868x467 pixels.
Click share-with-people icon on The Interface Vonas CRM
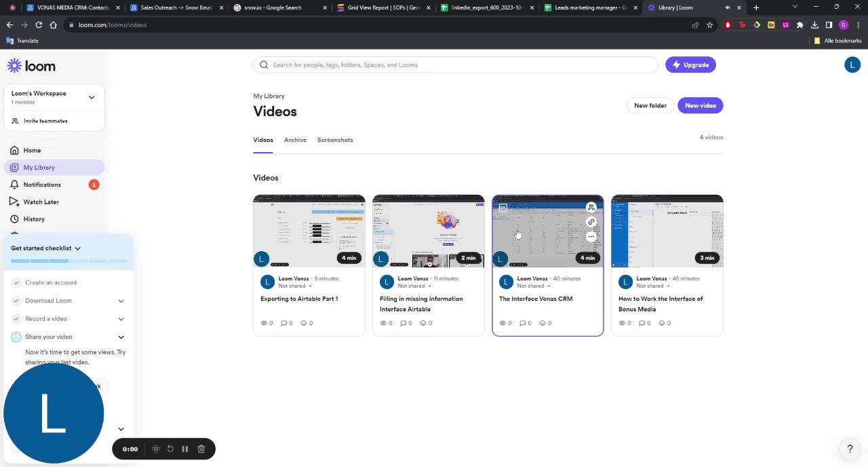point(591,207)
